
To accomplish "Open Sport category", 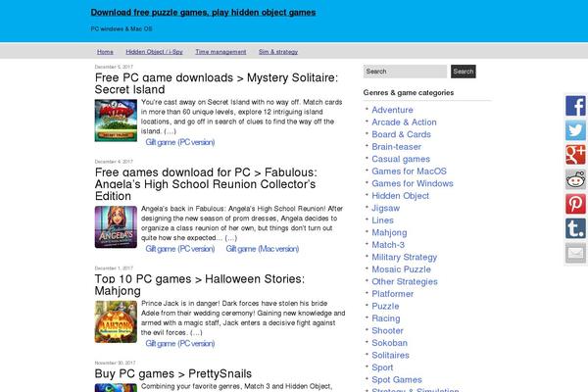I will tap(382, 367).
